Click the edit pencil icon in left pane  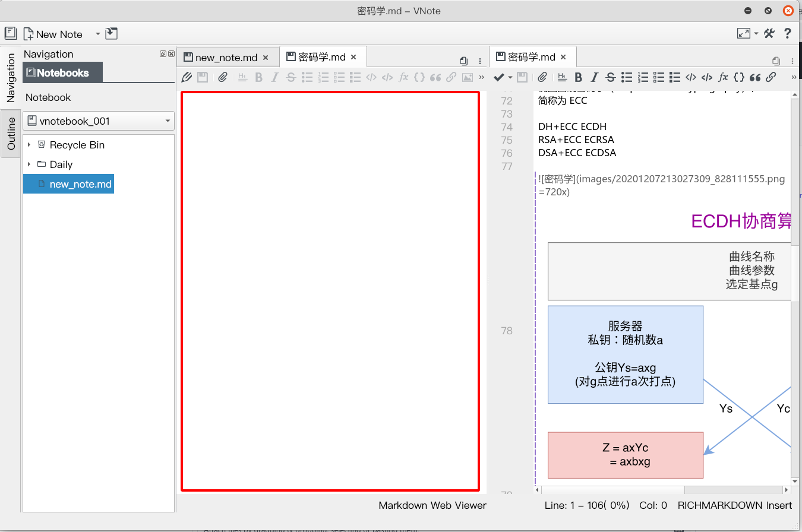(x=187, y=77)
